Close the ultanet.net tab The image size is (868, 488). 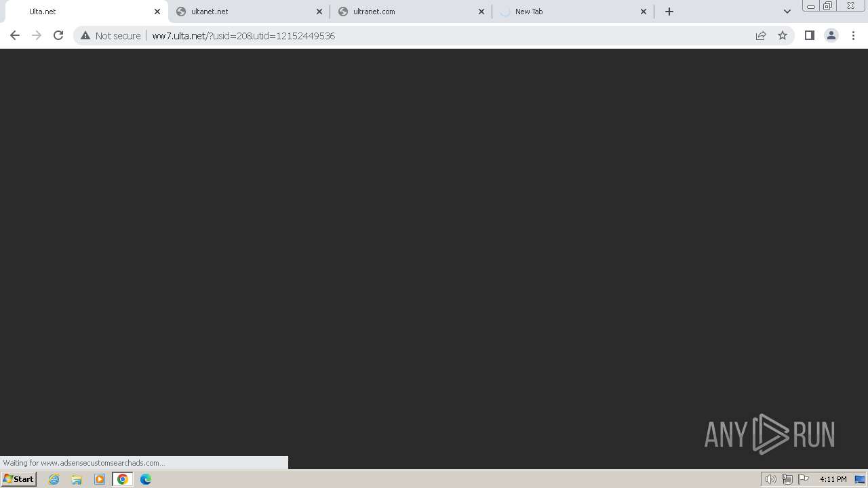pos(319,12)
